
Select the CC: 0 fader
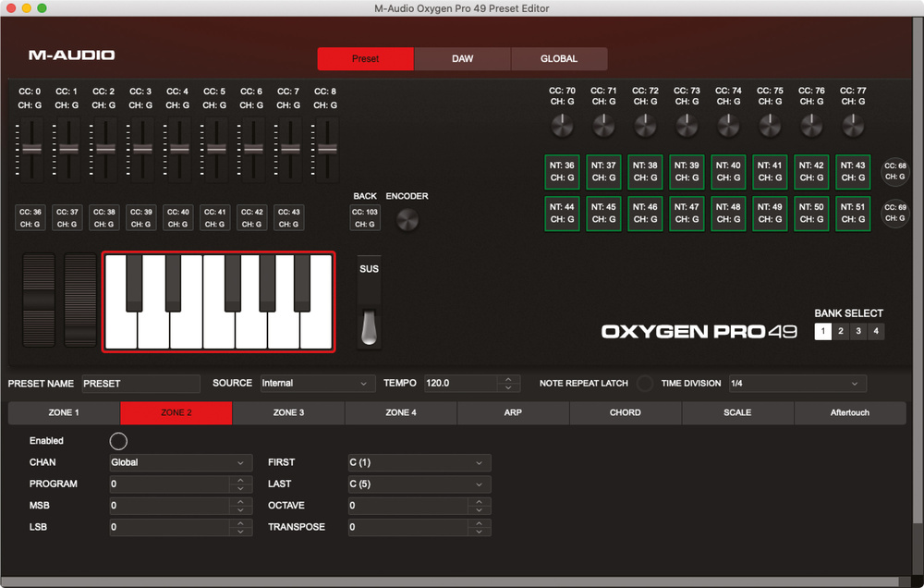click(31, 149)
